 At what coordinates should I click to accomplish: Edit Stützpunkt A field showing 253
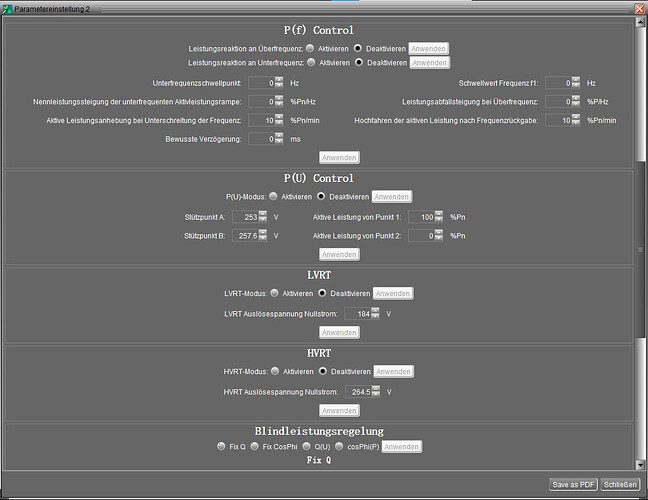(x=245, y=217)
